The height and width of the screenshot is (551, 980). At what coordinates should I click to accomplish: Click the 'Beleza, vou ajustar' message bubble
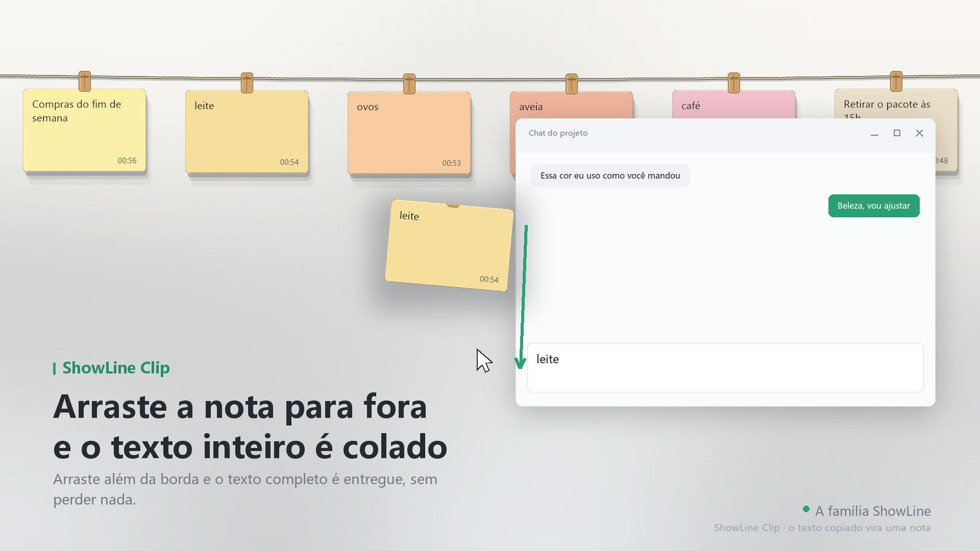tap(874, 206)
